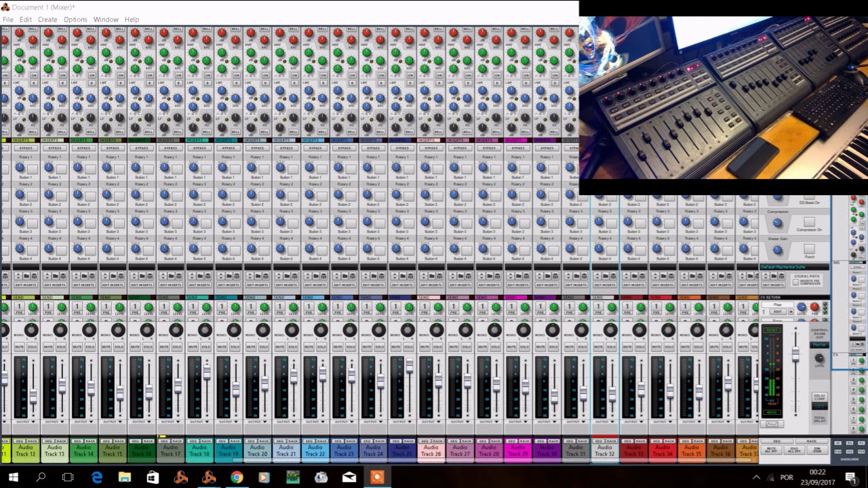Viewport: 868px width, 488px height.
Task: Click save patch floppy icon on Audio Track 34
Action: coord(671,276)
